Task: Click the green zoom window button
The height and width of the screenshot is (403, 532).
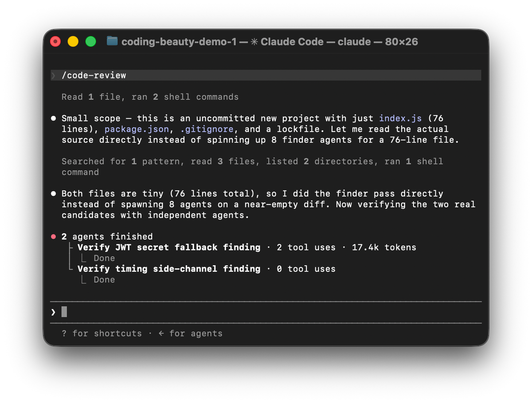Action: pyautogui.click(x=91, y=42)
